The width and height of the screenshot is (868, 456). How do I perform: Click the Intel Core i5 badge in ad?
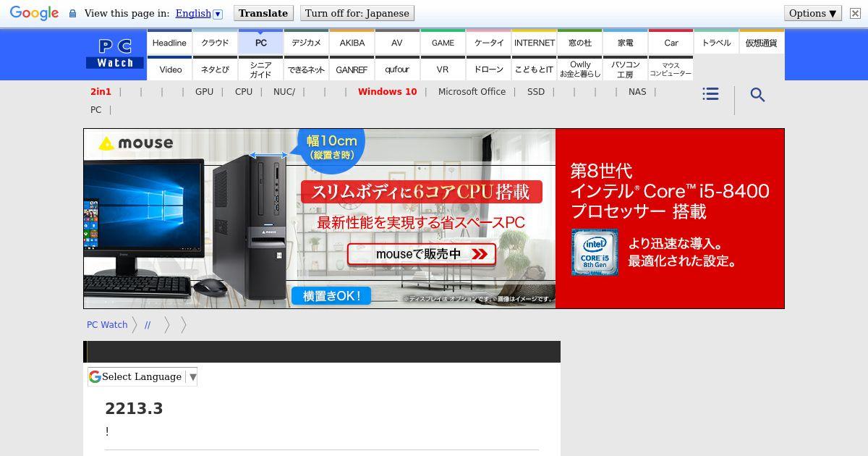point(595,252)
